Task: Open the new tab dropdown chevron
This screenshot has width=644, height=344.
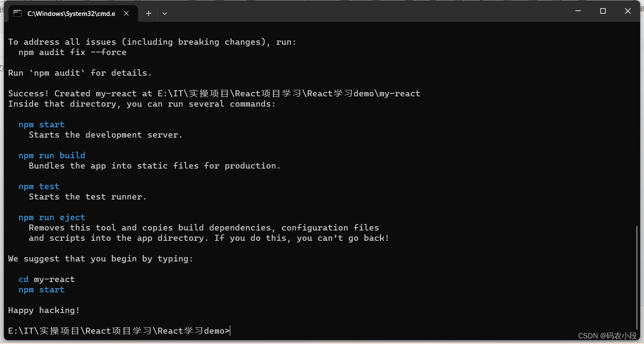Action: (165, 13)
